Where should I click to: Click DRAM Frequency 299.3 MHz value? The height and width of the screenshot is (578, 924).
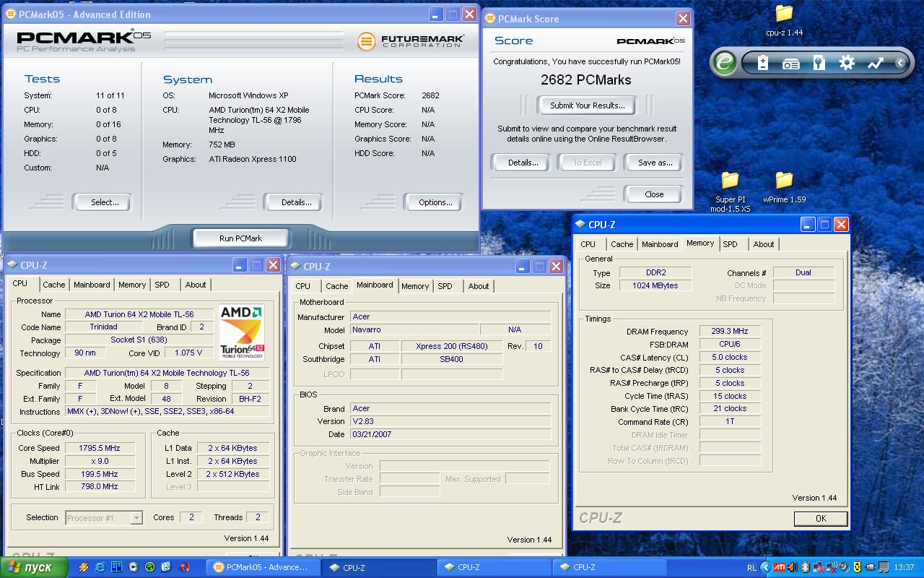[730, 331]
